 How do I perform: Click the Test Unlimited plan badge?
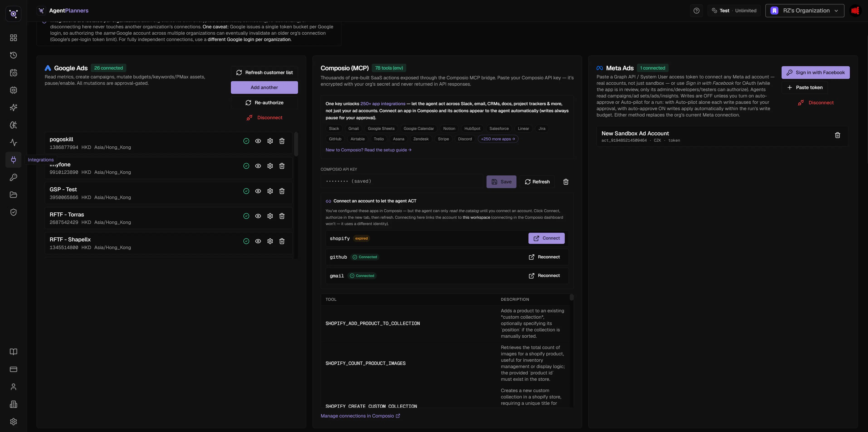(x=734, y=11)
